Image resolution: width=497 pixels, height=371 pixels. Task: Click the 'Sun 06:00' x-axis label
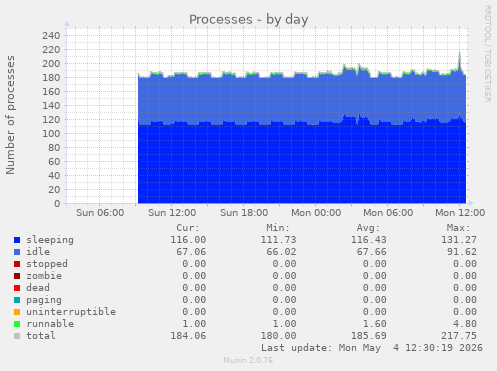[x=100, y=213]
